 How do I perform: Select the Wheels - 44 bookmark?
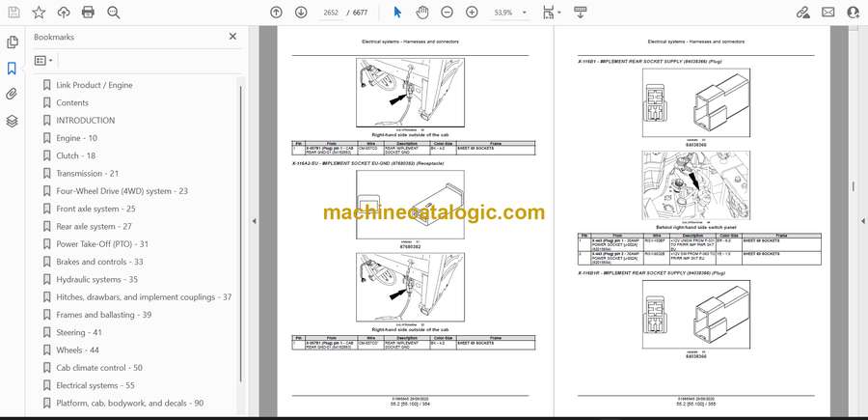pyautogui.click(x=77, y=350)
